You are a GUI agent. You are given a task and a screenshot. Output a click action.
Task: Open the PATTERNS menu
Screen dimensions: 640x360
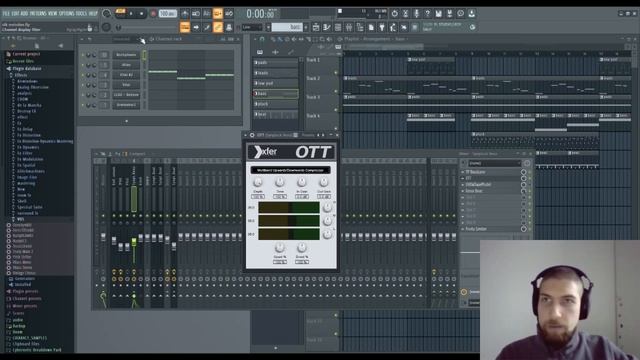38,13
